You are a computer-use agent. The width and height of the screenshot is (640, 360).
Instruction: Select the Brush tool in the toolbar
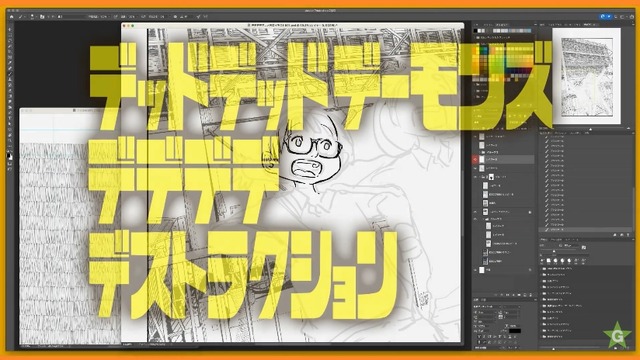10,75
